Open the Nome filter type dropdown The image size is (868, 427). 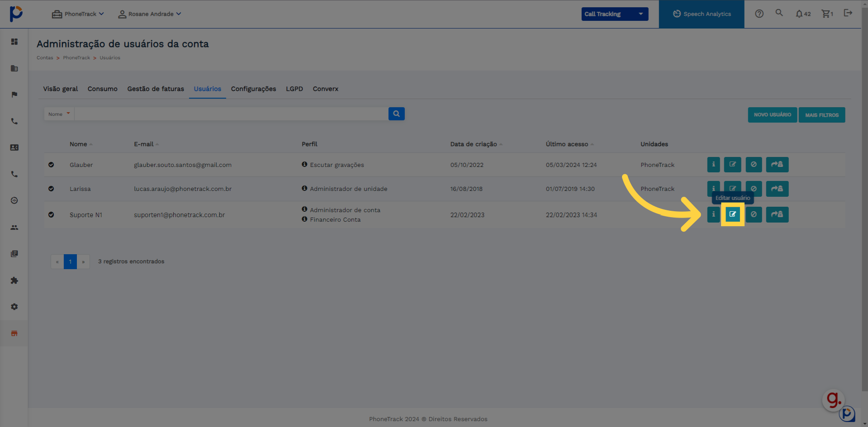[59, 114]
